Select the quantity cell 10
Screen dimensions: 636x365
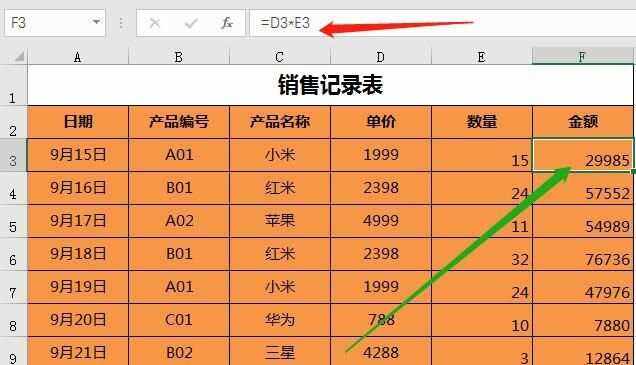click(481, 320)
